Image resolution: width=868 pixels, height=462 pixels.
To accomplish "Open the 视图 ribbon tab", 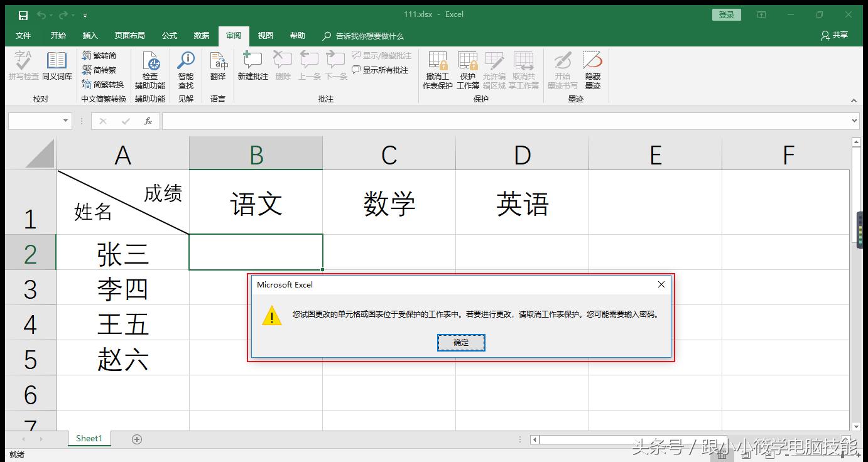I will 264,36.
